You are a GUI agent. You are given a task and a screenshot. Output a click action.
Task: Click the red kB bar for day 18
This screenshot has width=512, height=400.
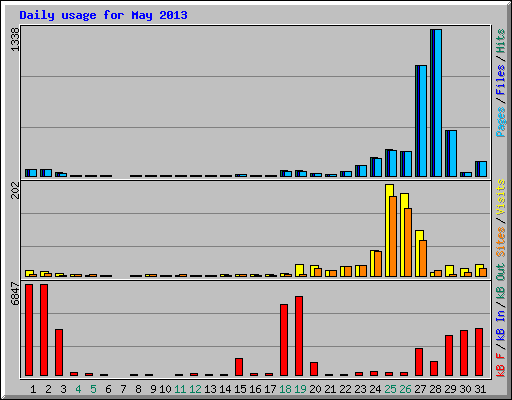click(284, 340)
